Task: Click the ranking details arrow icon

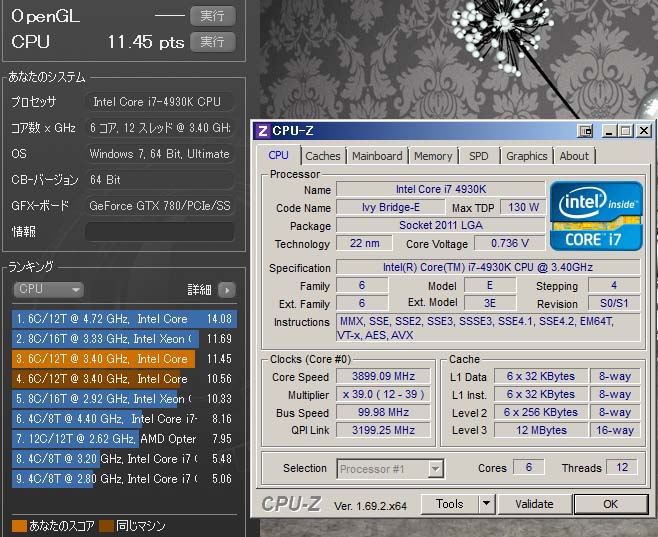Action: pyautogui.click(x=227, y=290)
